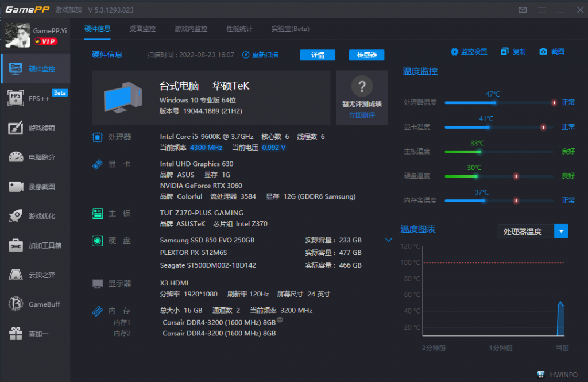Screen dimensions: 588x382
Task: Click the HWINFO icon at bottom
Action: (541, 375)
